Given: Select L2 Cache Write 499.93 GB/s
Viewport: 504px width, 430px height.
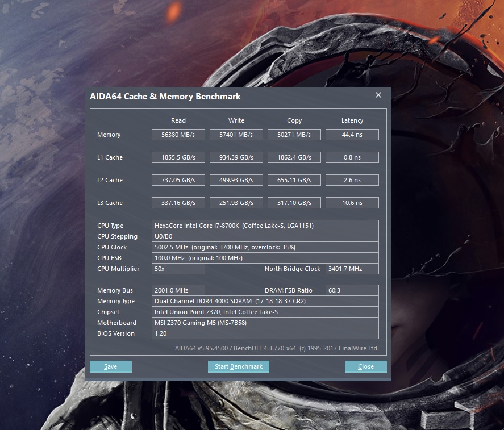Looking at the screenshot, I should click(236, 180).
